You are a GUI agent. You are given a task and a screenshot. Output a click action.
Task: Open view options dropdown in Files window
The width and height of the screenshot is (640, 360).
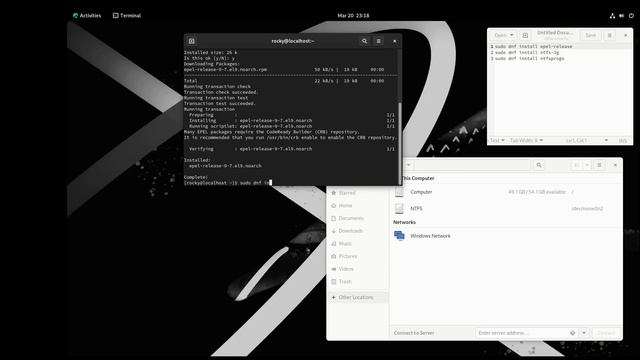pyautogui.click(x=587, y=165)
